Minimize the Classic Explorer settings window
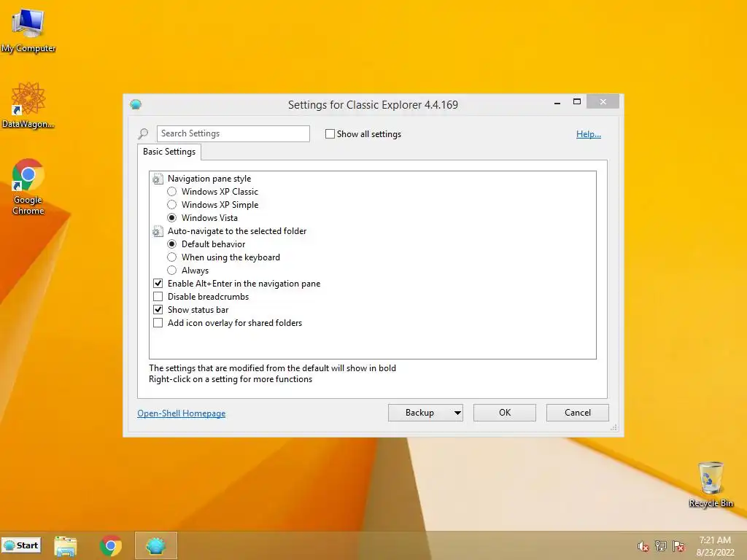This screenshot has width=747, height=560. click(x=557, y=102)
